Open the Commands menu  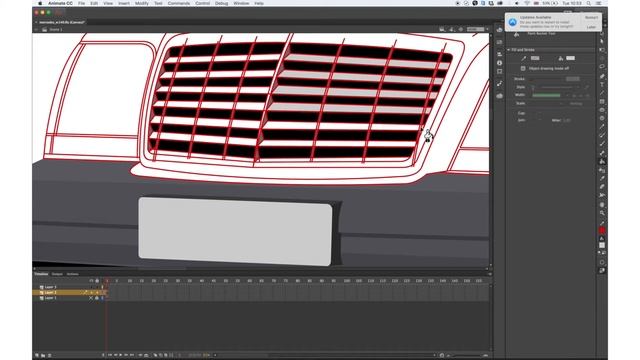click(x=179, y=3)
